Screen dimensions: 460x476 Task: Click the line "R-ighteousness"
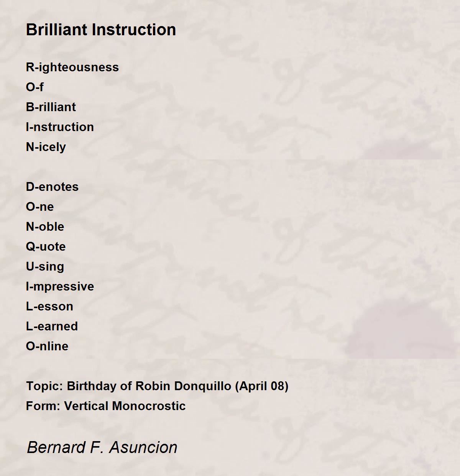pyautogui.click(x=72, y=67)
